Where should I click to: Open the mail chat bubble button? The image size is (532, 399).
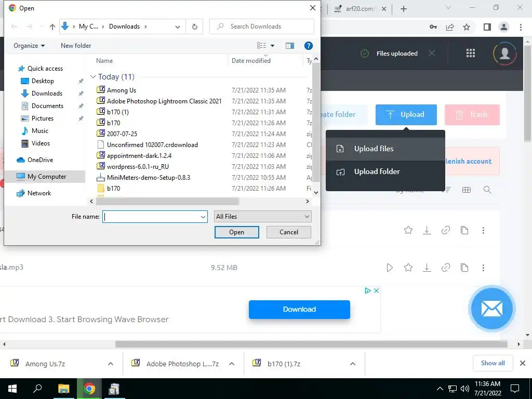tap(491, 309)
